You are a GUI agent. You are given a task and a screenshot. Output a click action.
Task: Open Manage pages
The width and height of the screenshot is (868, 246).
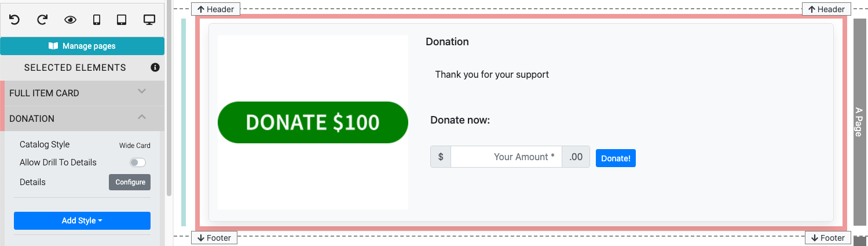point(82,46)
